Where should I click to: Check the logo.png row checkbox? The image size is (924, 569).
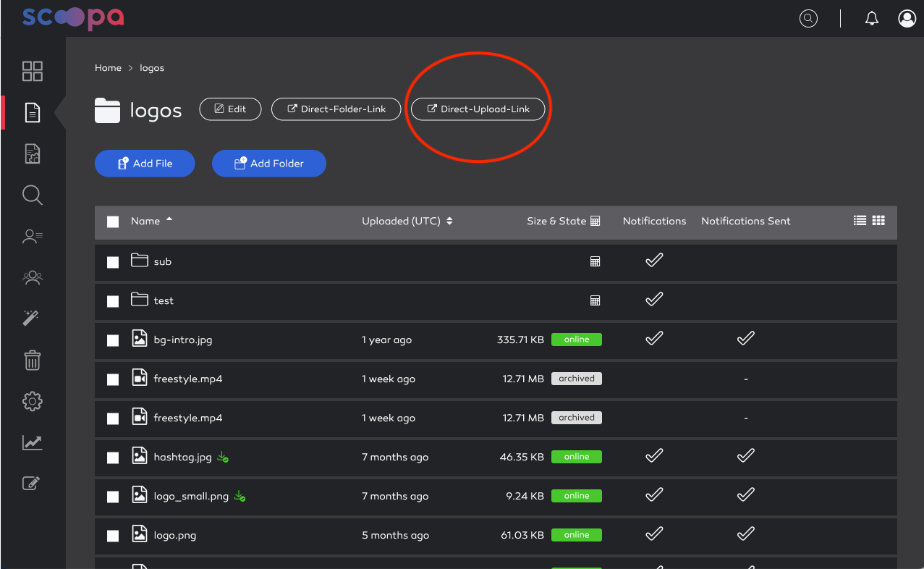click(113, 536)
